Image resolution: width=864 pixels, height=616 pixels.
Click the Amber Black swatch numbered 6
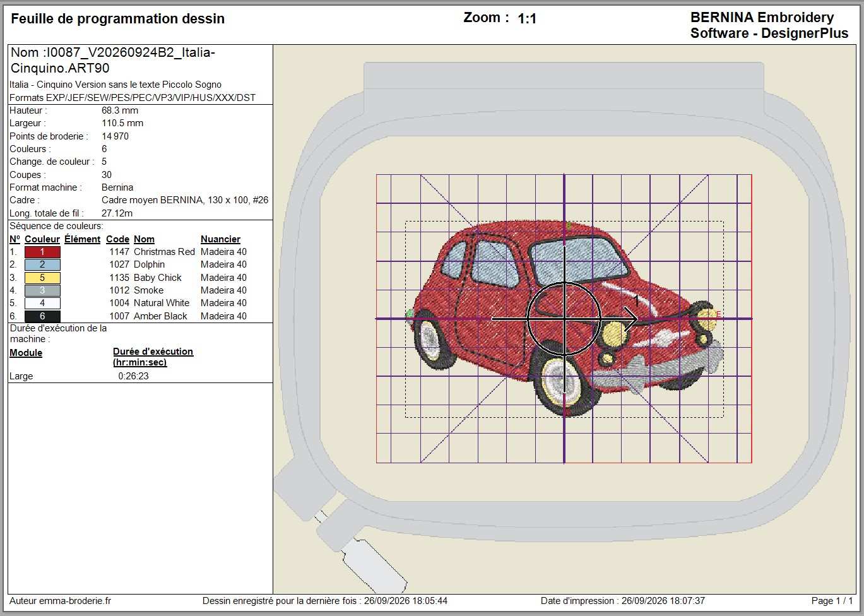(42, 316)
